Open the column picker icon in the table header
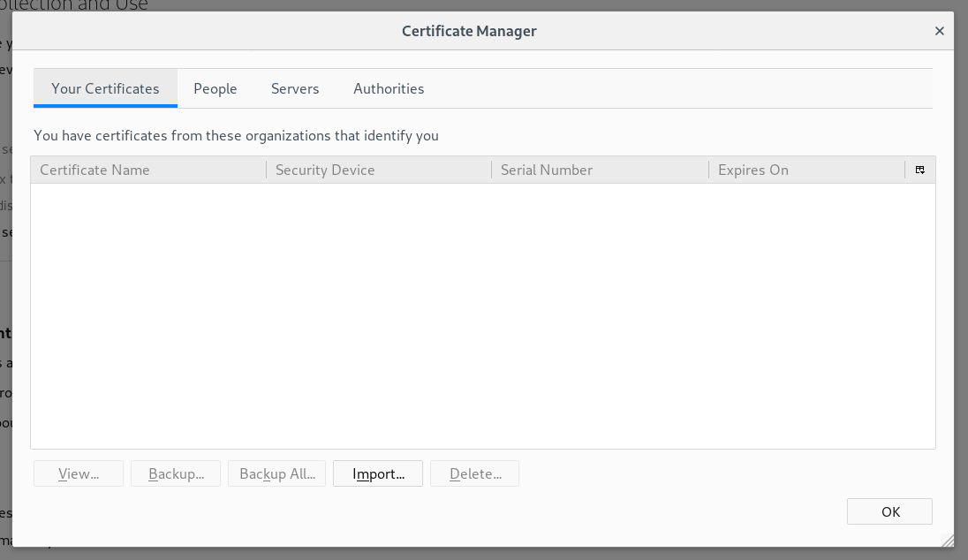The height and width of the screenshot is (560, 968). (919, 170)
